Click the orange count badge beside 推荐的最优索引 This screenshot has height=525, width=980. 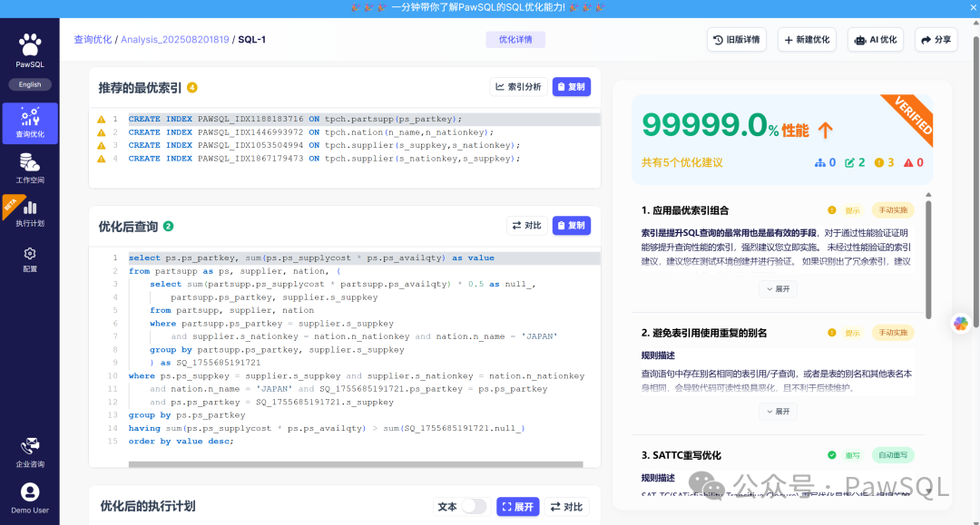pyautogui.click(x=192, y=87)
